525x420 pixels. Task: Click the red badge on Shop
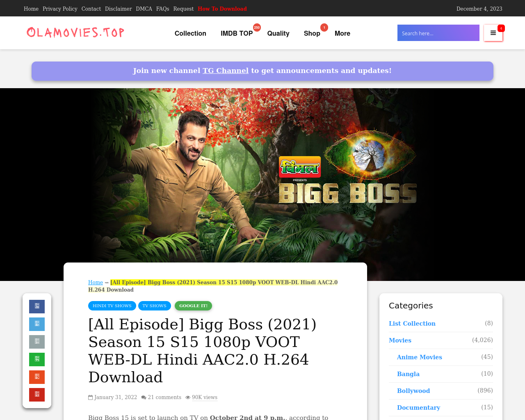click(324, 27)
